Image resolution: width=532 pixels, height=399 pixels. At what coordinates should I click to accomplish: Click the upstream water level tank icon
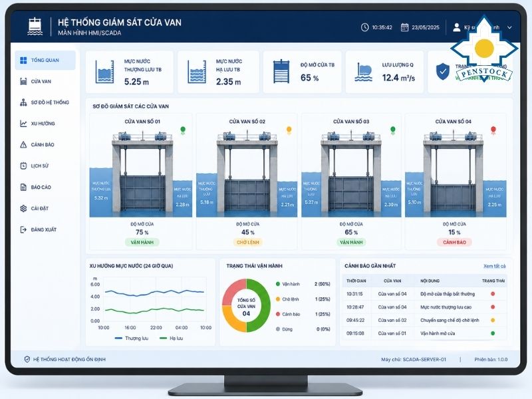pos(104,72)
